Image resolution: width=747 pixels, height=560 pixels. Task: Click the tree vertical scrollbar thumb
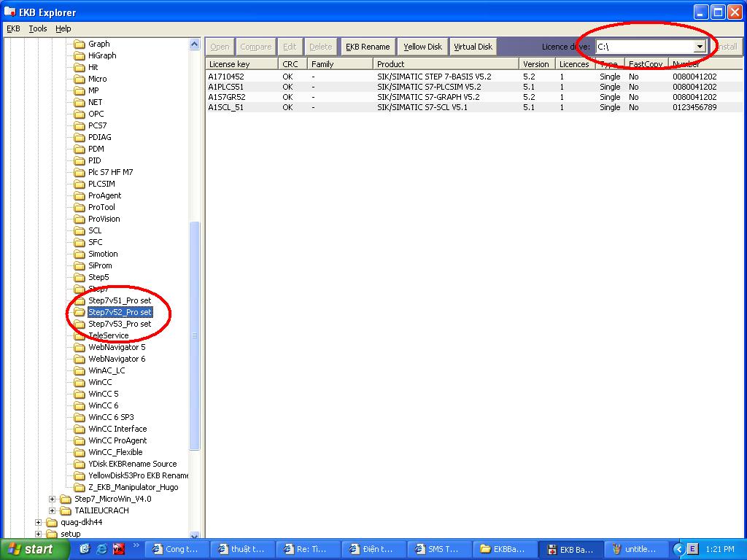[x=194, y=335]
